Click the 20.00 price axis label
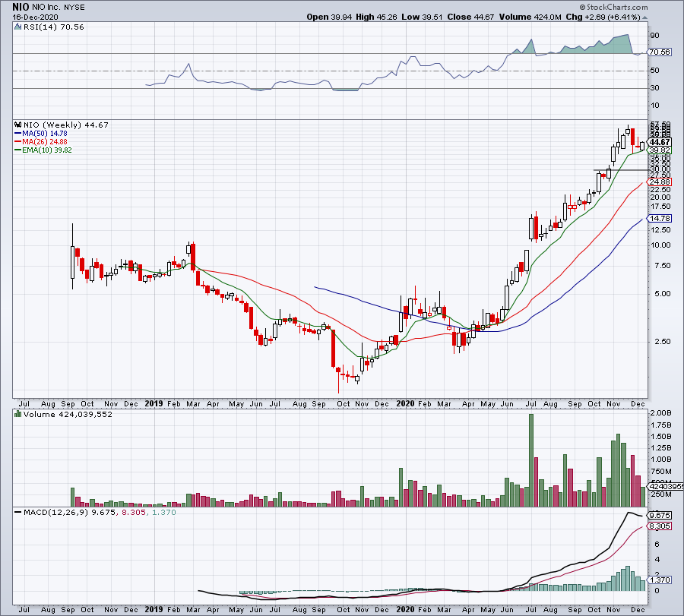Screen dimensions: 684x616 [x=660, y=197]
